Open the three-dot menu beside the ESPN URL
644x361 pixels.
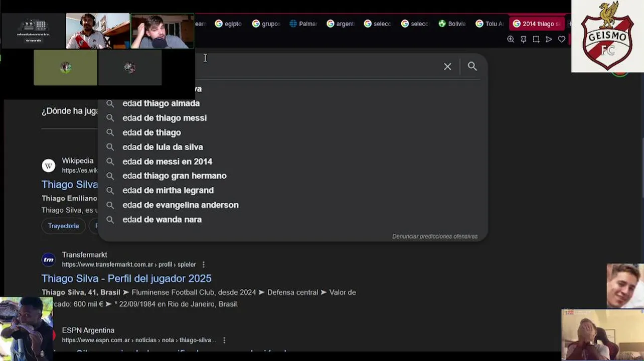coord(224,340)
